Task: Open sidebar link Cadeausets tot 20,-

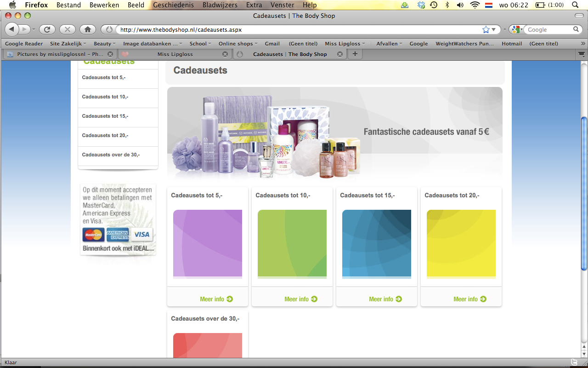Action: tap(105, 135)
